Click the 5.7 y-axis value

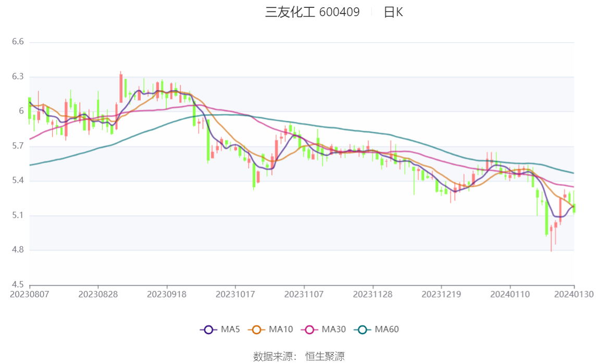(18, 146)
